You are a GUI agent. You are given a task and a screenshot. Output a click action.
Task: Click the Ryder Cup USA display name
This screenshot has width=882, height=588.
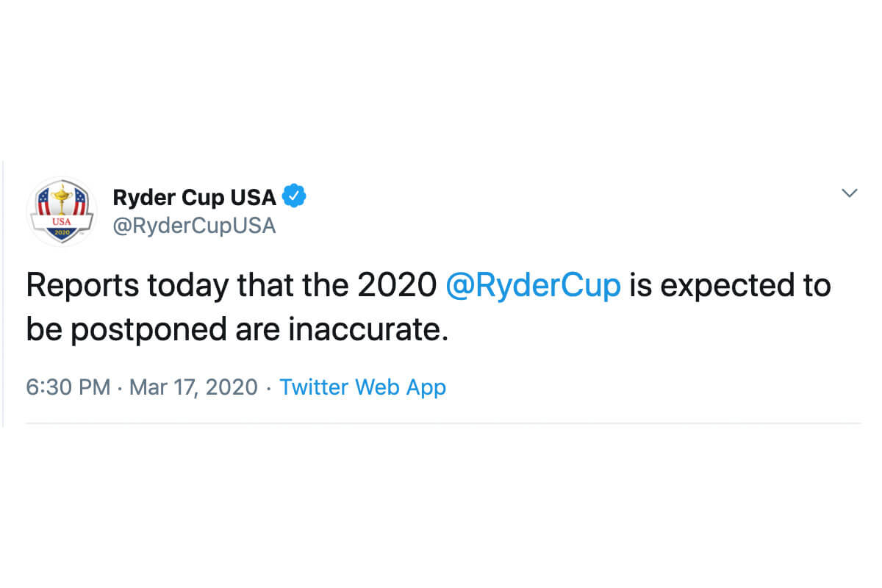point(194,196)
